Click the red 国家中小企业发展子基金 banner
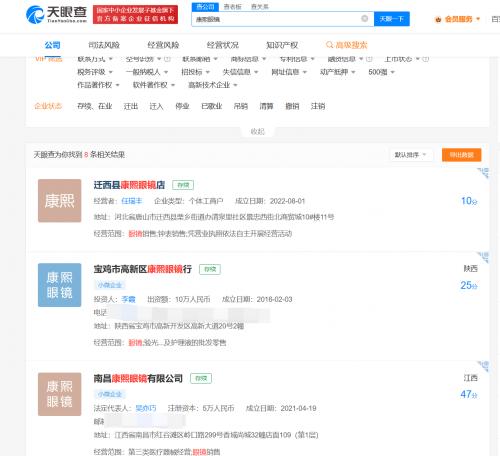 click(135, 15)
